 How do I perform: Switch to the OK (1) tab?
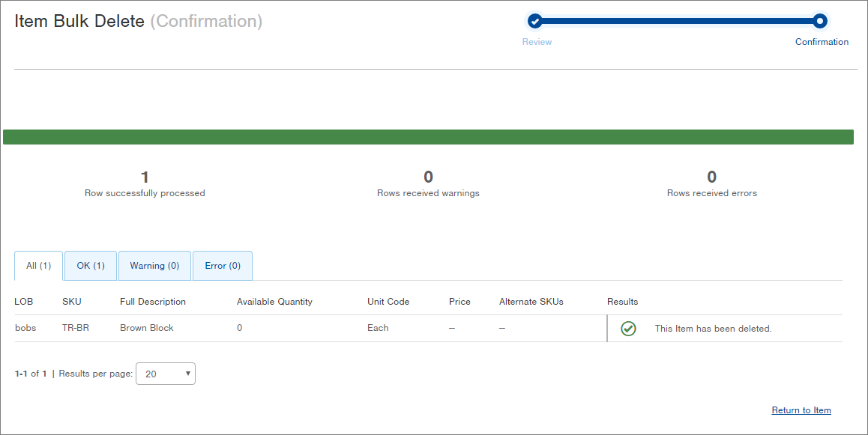coord(90,266)
